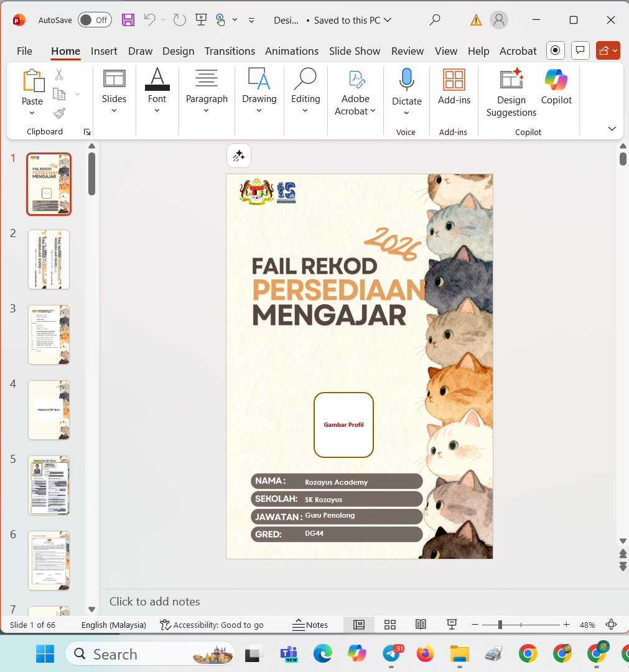
Task: Switch to Slide Sorter view icon
Action: (390, 625)
